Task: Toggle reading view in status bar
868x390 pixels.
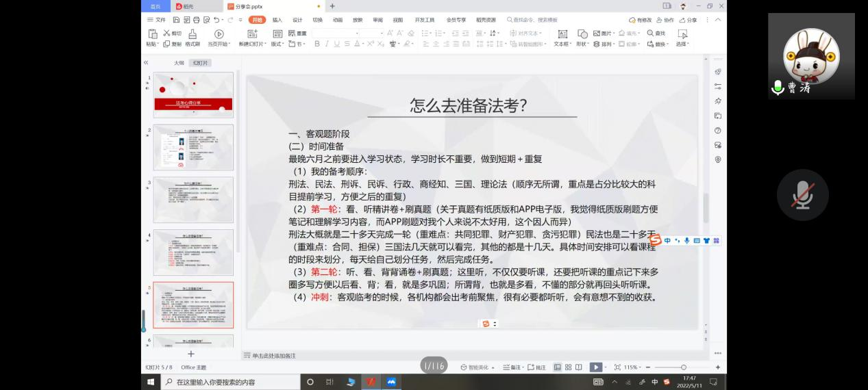Action: click(579, 367)
